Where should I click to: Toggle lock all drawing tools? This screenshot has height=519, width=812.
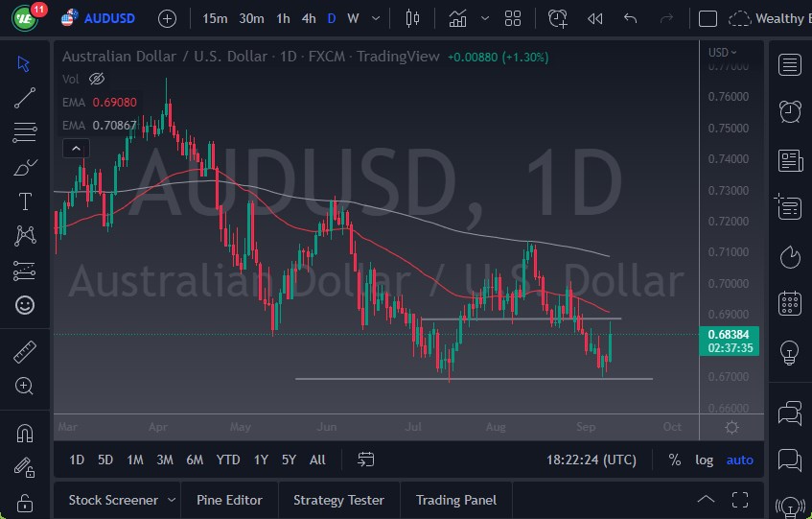(x=24, y=503)
